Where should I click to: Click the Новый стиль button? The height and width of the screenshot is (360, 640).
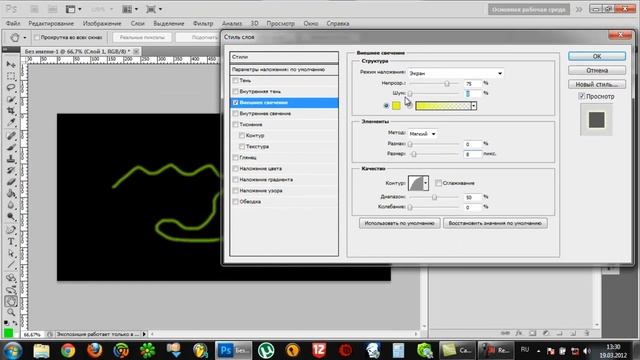(x=597, y=84)
